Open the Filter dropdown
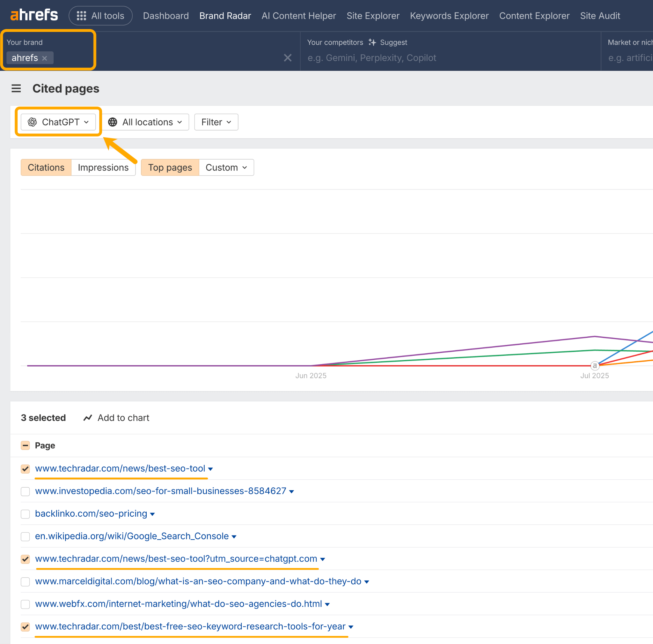The image size is (653, 644). coord(216,122)
